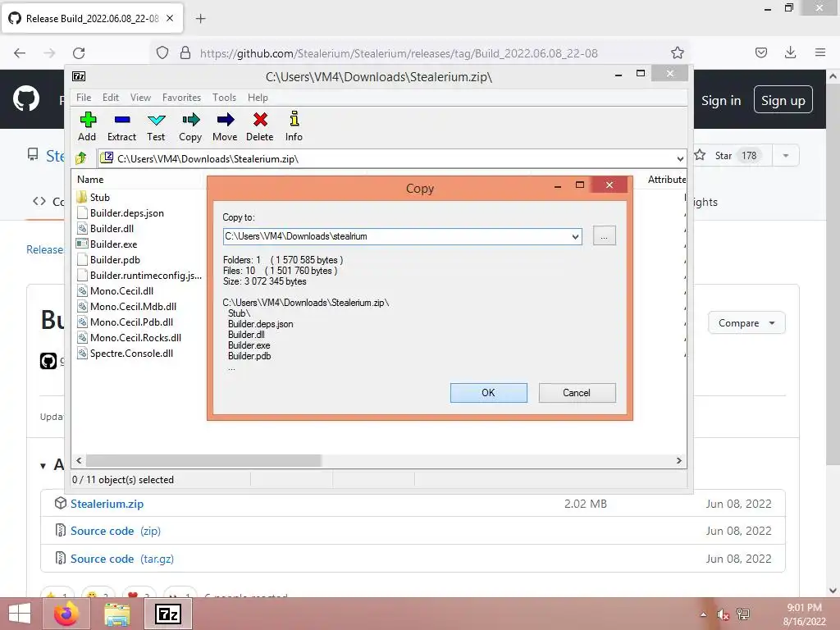Click the Name column header
Screen dimensions: 840x630
coord(90,180)
